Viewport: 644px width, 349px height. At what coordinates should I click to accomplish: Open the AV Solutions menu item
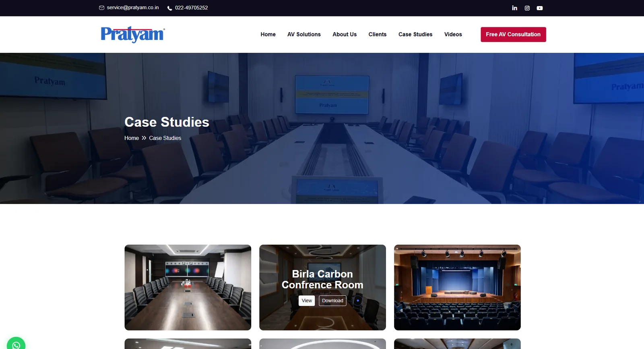pos(304,34)
